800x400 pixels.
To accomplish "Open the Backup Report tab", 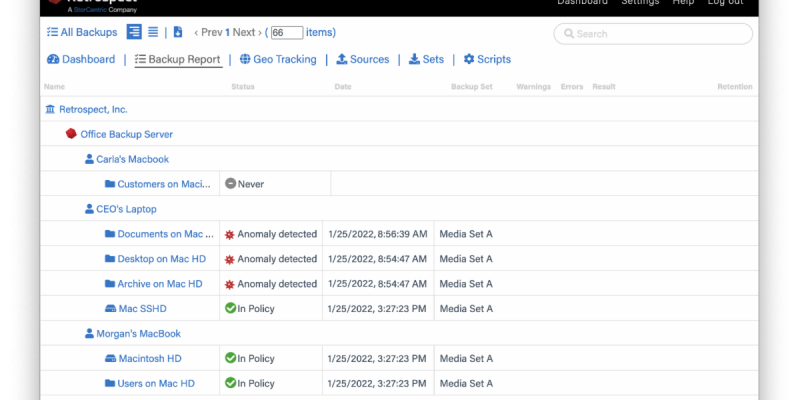I will pyautogui.click(x=178, y=59).
